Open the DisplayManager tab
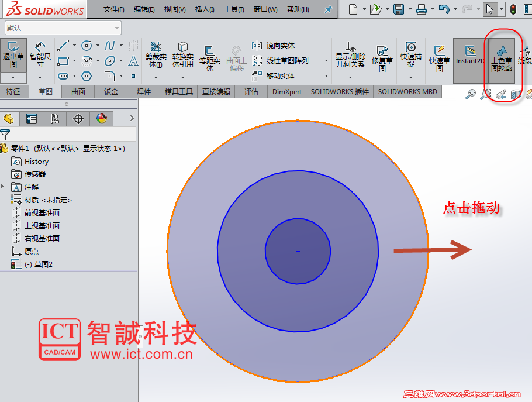Viewport: 532px width, 402px height. pyautogui.click(x=102, y=119)
